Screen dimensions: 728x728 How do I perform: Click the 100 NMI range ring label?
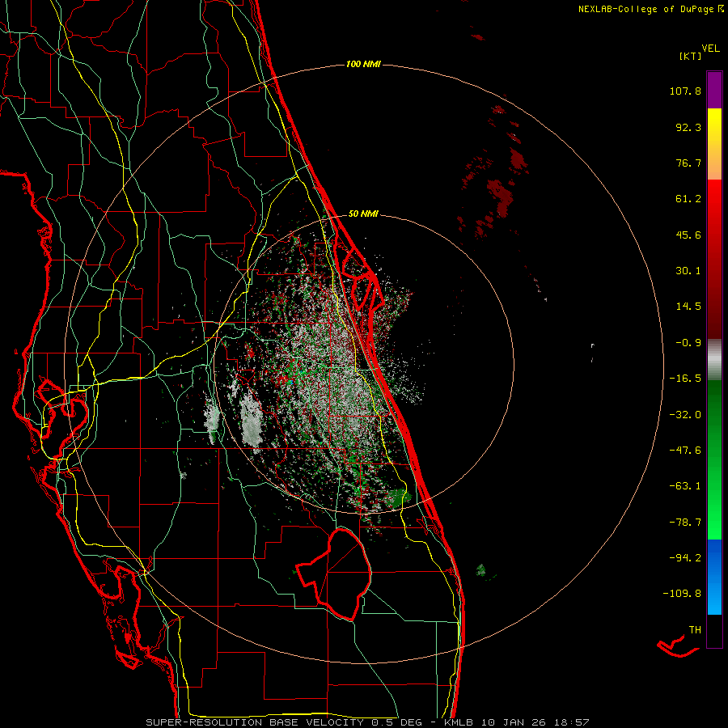363,64
